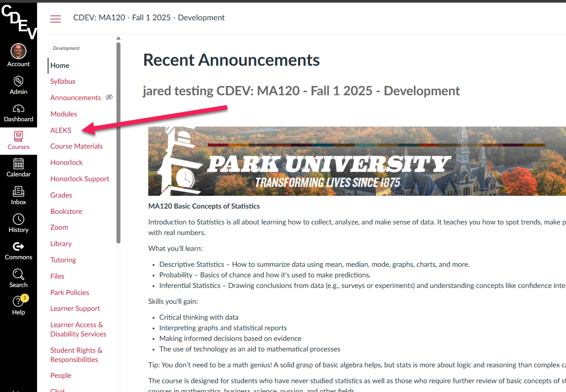The image size is (566, 392).
Task: Click the Descriptive Statistics bullet point
Action: coord(314,264)
